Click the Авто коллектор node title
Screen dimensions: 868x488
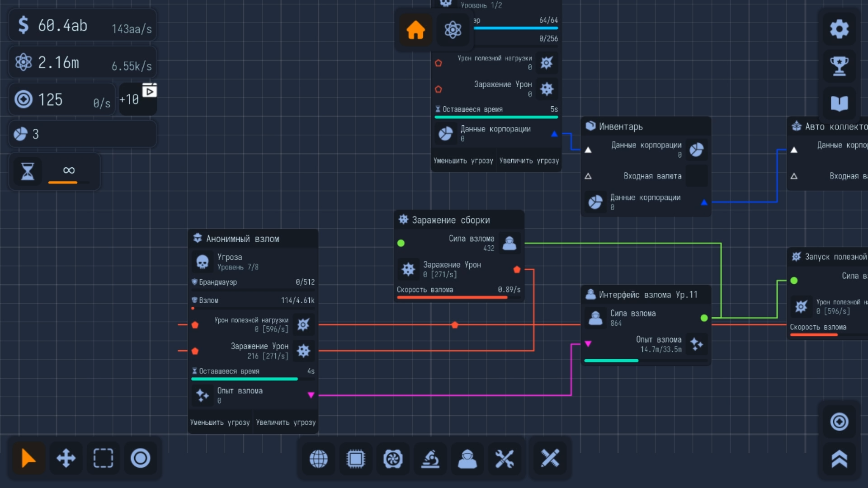click(x=836, y=127)
